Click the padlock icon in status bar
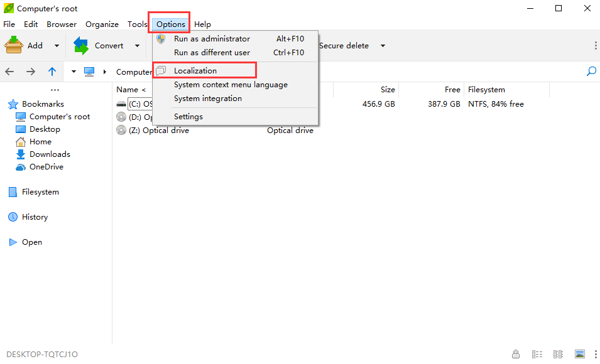The width and height of the screenshot is (600, 364). (x=516, y=354)
